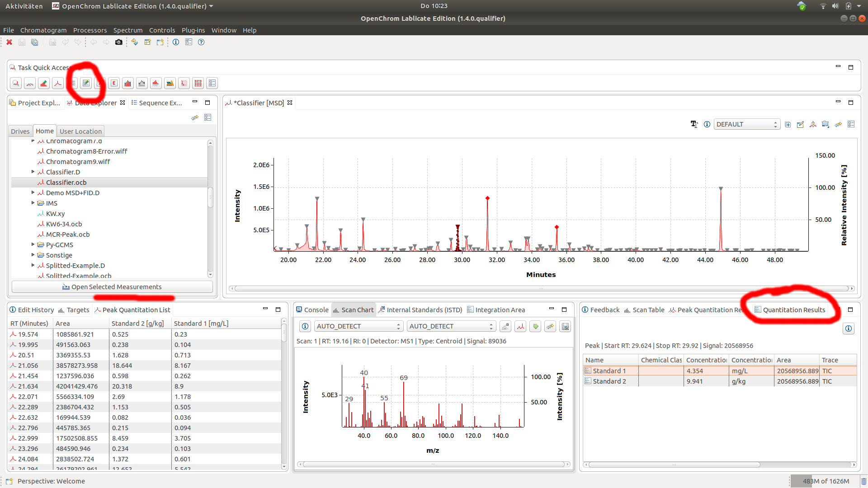Click the edit pencil icon in chromatogram toolbar

click(800, 124)
